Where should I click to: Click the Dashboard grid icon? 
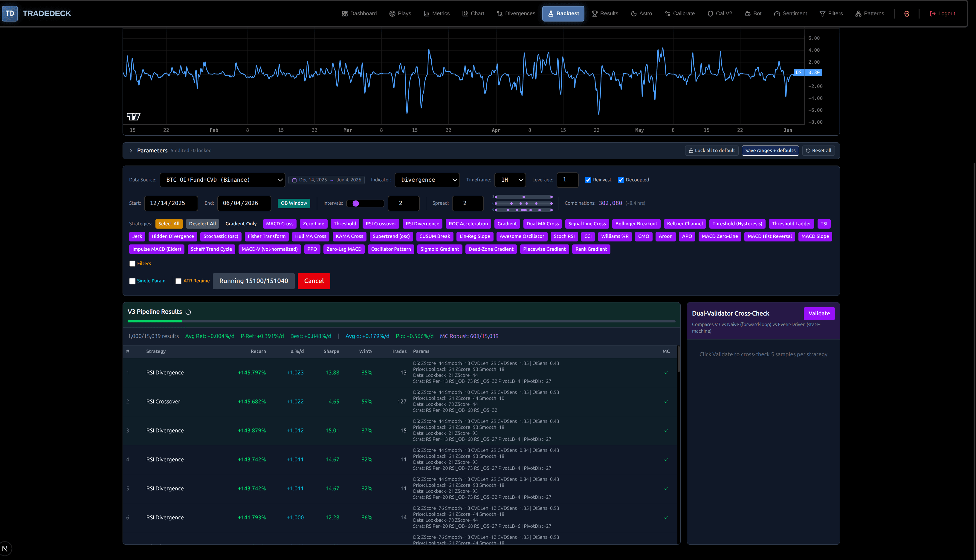click(x=345, y=13)
